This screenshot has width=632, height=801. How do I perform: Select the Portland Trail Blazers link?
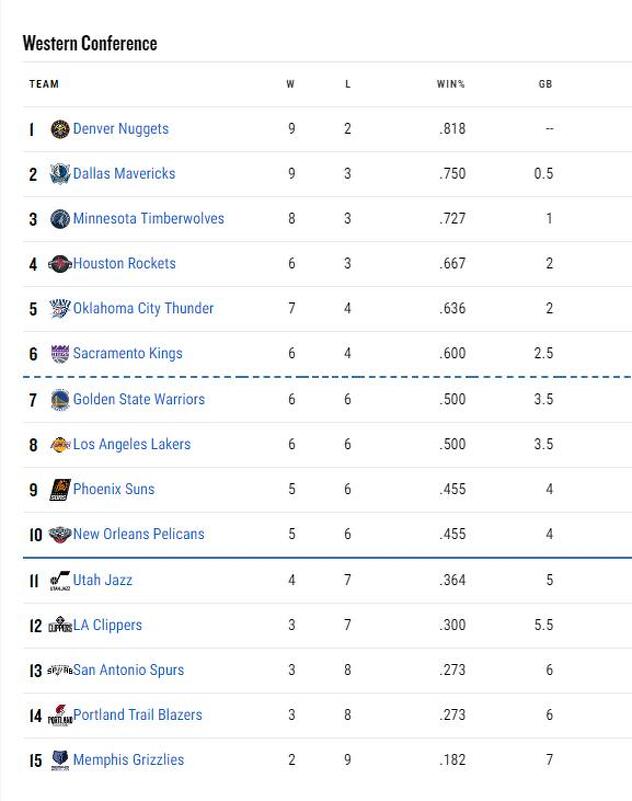[x=138, y=715]
